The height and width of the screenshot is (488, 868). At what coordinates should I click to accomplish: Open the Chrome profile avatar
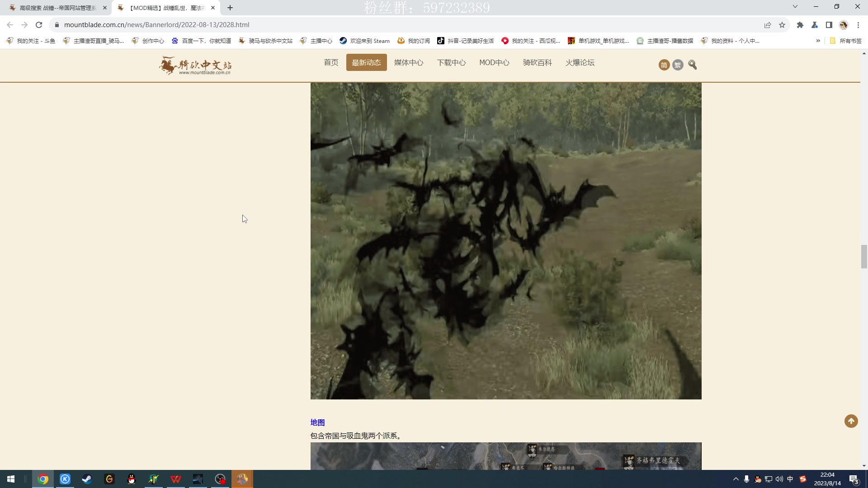[x=844, y=25]
